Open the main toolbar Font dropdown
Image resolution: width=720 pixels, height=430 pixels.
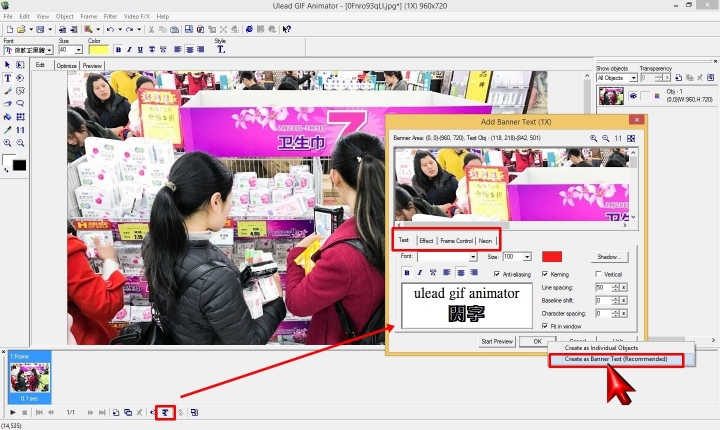pyautogui.click(x=49, y=50)
